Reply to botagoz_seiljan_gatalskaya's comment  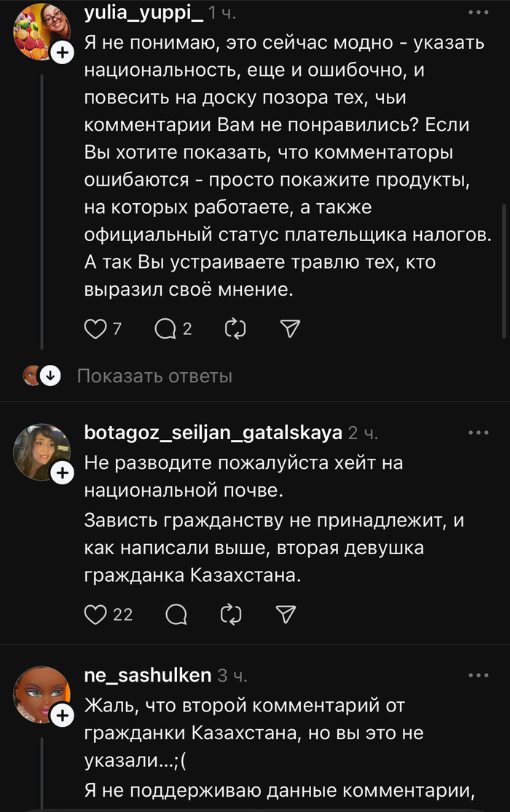coord(176,614)
